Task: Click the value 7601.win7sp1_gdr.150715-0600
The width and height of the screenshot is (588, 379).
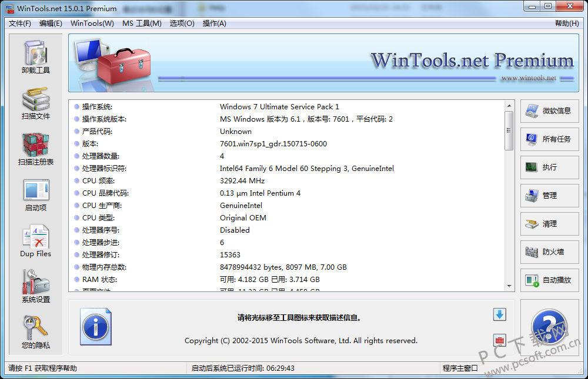Action: pos(273,144)
